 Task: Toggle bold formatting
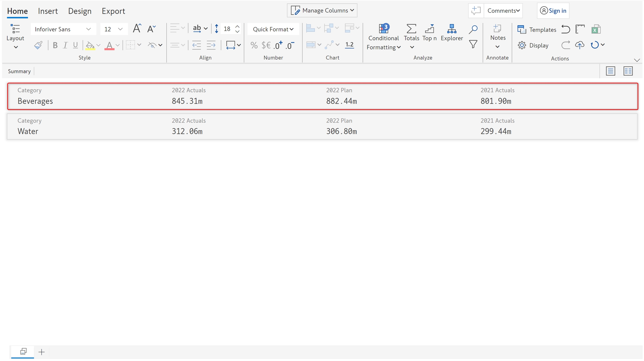point(55,45)
